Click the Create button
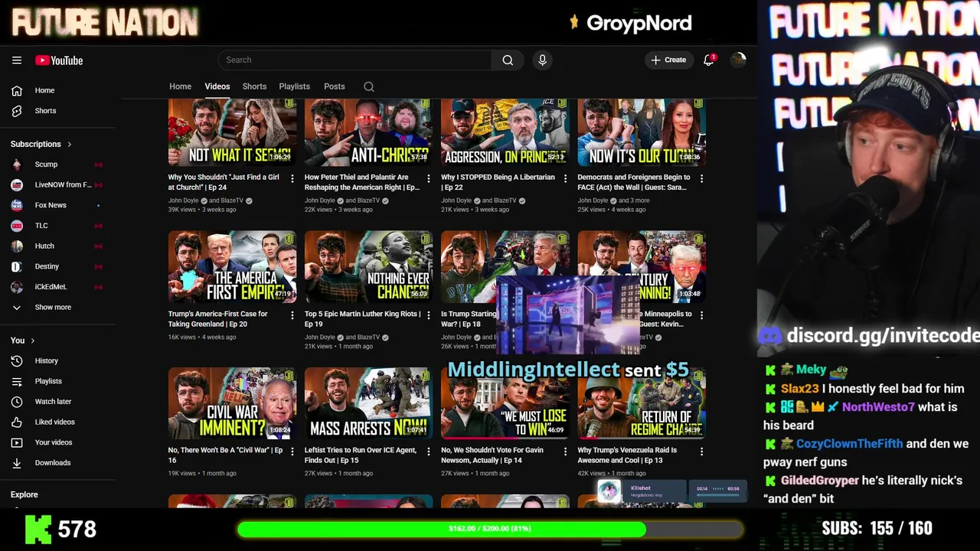The height and width of the screenshot is (551, 980). point(668,60)
